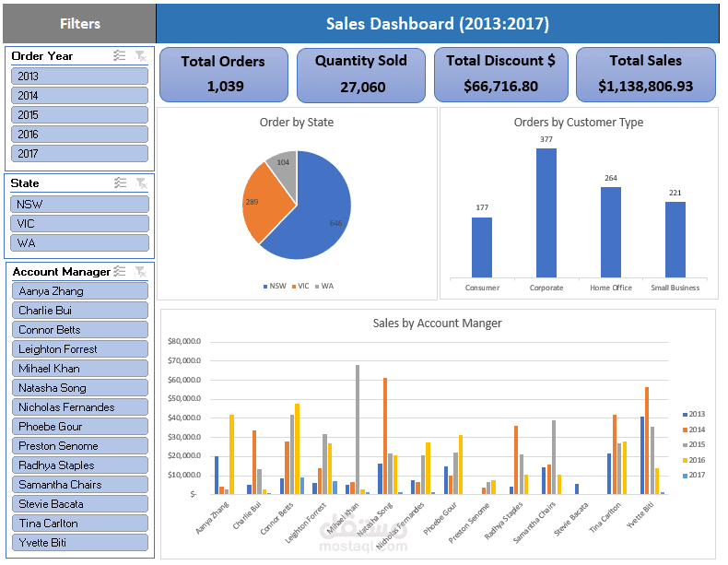Screen dimensions: 728x565
Task: Clear filter on State slicer
Action: pos(141,182)
